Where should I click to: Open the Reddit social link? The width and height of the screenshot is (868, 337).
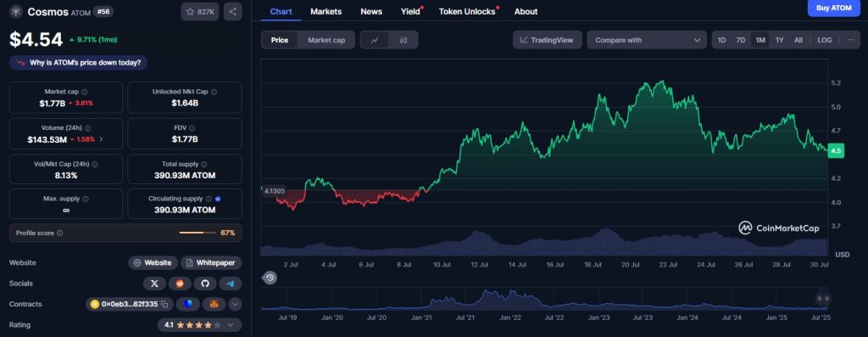click(180, 284)
